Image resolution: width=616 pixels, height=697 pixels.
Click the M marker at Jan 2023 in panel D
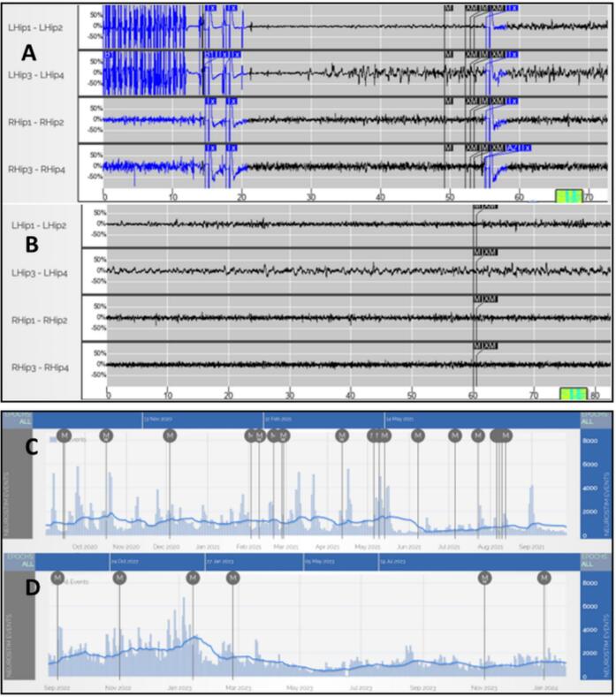coord(193,578)
